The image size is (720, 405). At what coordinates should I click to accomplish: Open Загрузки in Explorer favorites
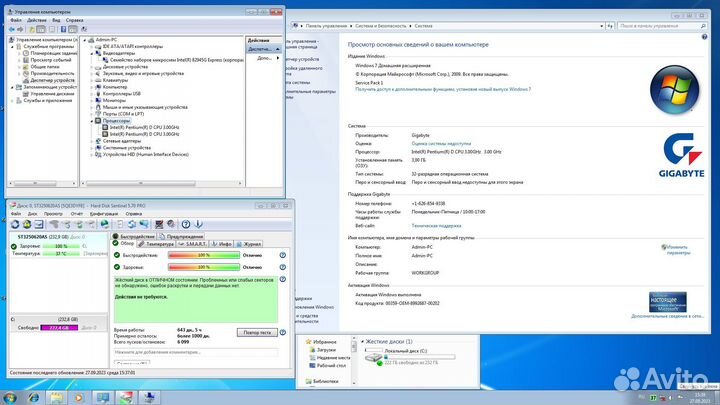(x=322, y=349)
